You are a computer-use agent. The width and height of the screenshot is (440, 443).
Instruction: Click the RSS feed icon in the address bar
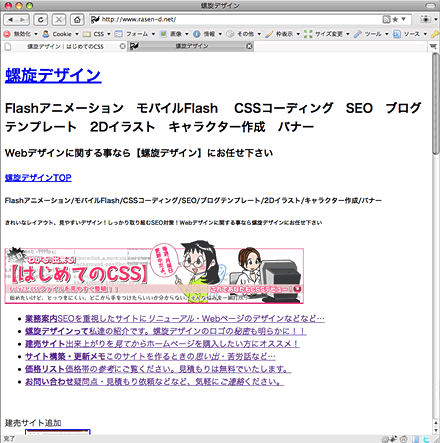[386, 19]
